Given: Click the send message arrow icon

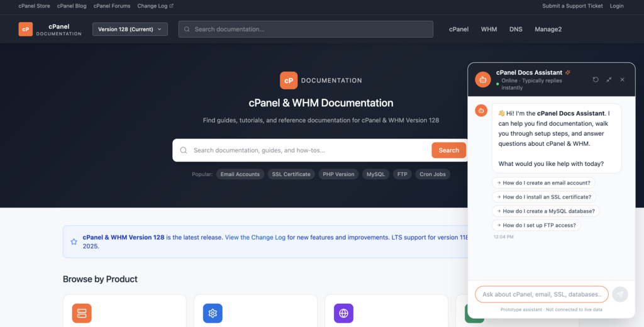Looking at the screenshot, I should [620, 294].
